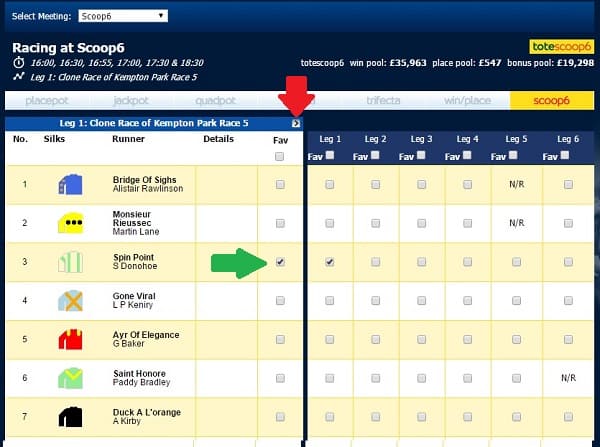The width and height of the screenshot is (600, 447).
Task: Open the Select Meeting dropdown showing Scoop6
Action: coord(123,16)
